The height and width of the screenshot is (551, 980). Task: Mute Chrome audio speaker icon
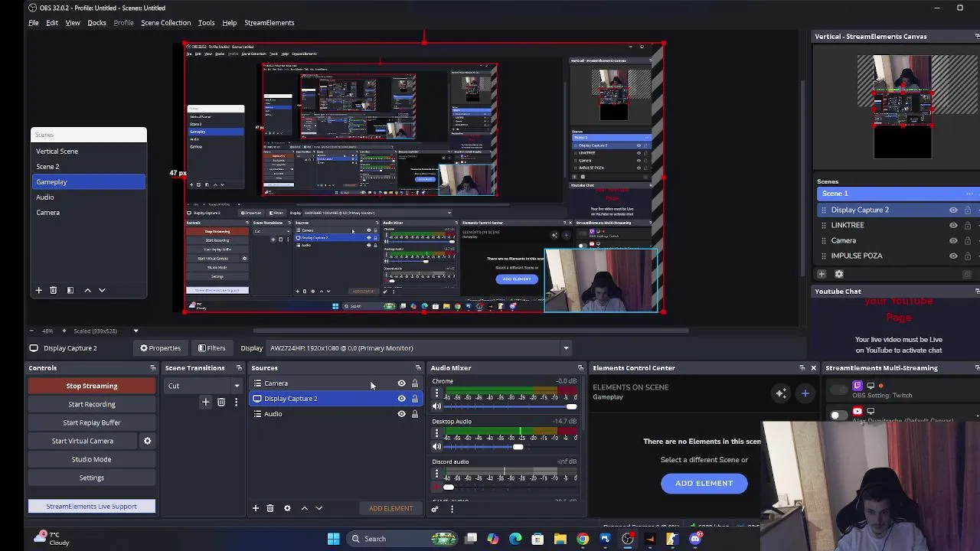pos(436,406)
